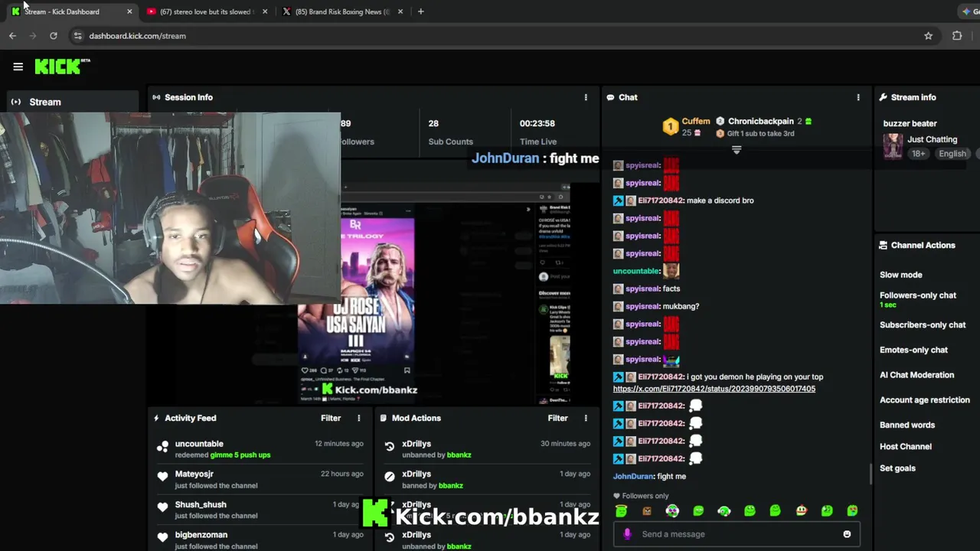Open a new browser tab
Image resolution: width=980 pixels, height=551 pixels.
coord(420,11)
